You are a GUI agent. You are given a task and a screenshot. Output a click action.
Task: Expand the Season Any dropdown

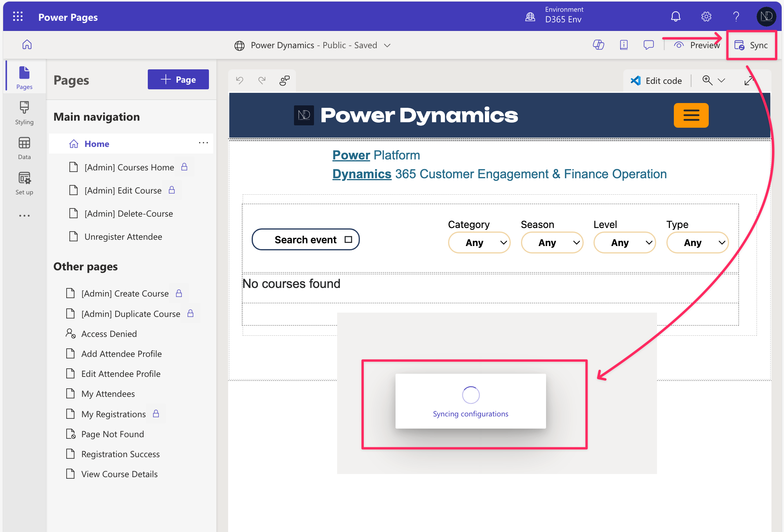[x=552, y=243]
